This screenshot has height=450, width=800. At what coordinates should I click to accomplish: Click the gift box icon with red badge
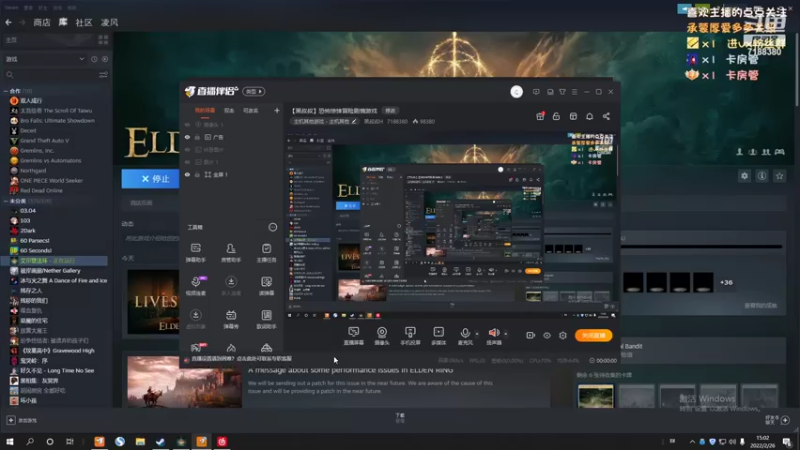click(540, 116)
